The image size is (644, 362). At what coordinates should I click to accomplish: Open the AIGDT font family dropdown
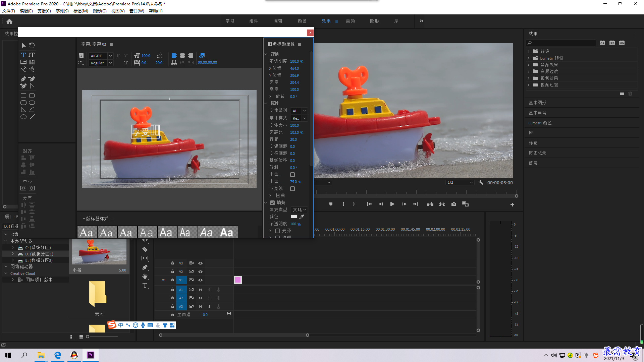[101, 56]
